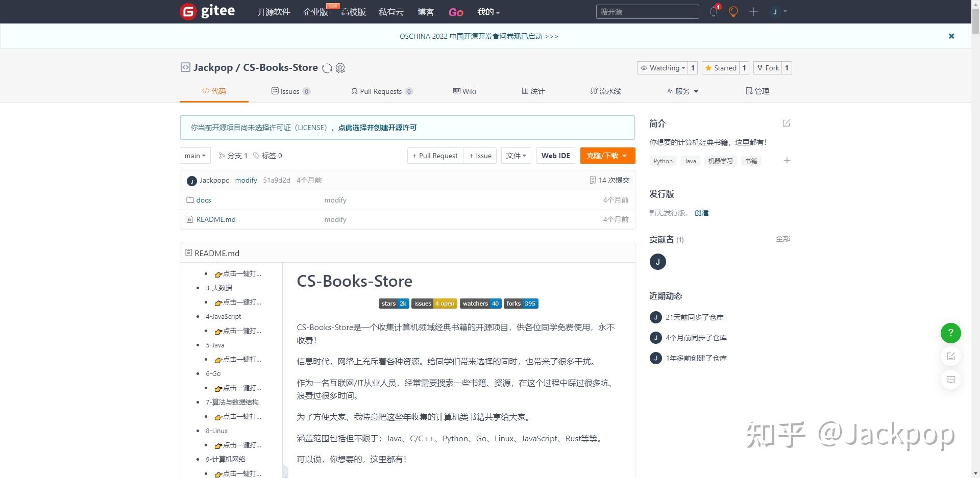Click 点此选择并创建开源许可 link

[x=377, y=128]
